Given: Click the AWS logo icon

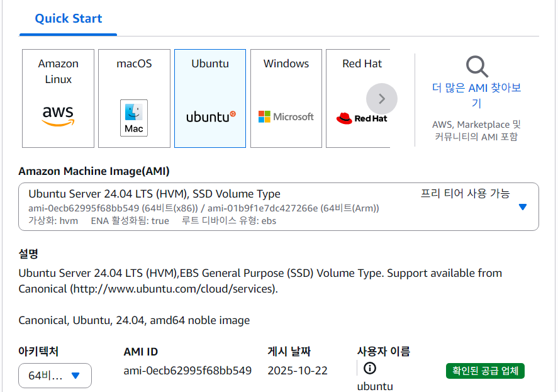Looking at the screenshot, I should click(x=58, y=116).
